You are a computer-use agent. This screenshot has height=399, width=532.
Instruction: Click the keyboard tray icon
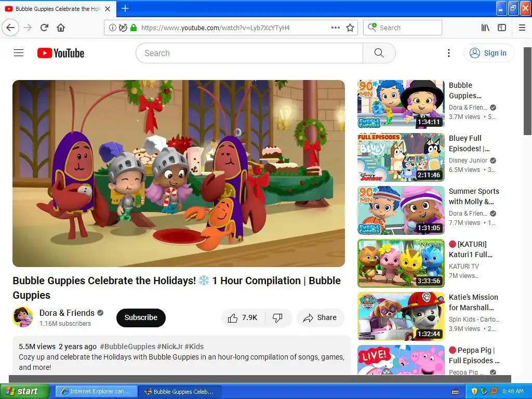455,392
